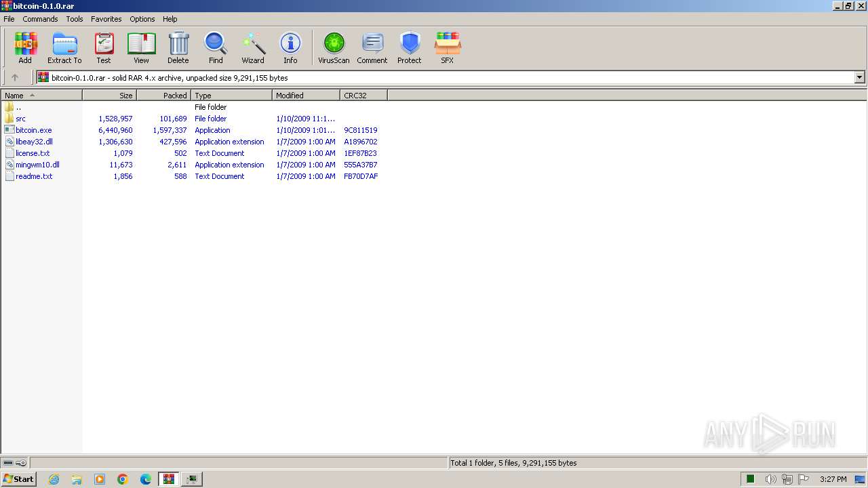
Task: Click the status bar total summary text
Action: pos(514,463)
